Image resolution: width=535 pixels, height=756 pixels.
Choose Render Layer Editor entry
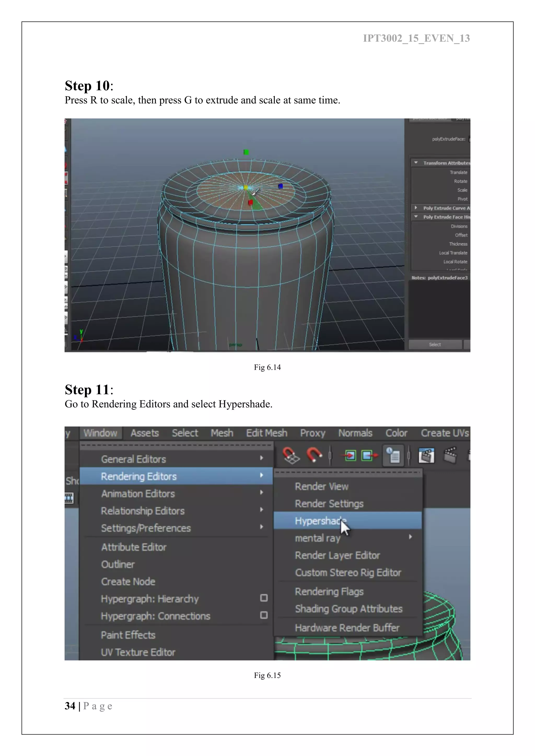337,556
